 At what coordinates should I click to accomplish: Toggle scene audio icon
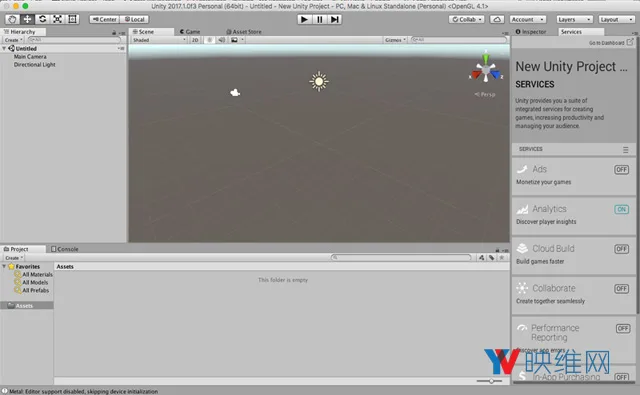point(222,40)
